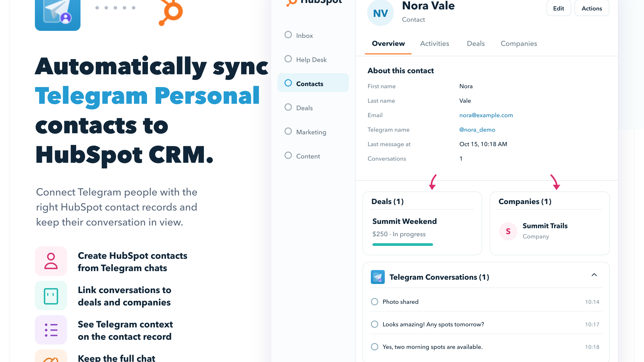
Task: Collapse the Telegram Conversations section
Action: [594, 275]
